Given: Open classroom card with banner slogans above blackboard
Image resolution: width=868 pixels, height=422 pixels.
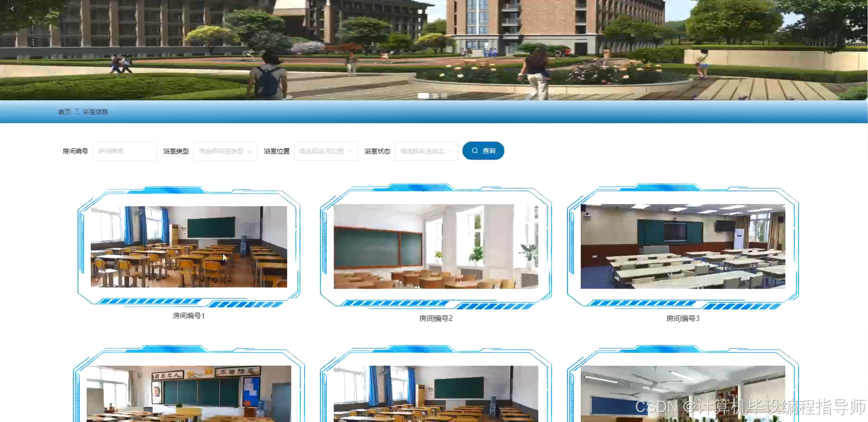Looking at the screenshot, I should [189, 394].
